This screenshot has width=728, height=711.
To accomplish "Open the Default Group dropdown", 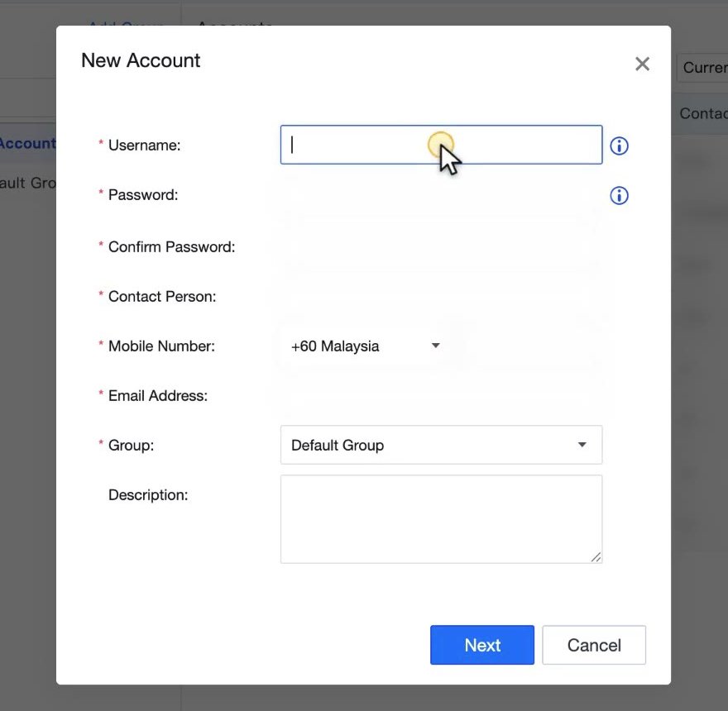I will 441,445.
